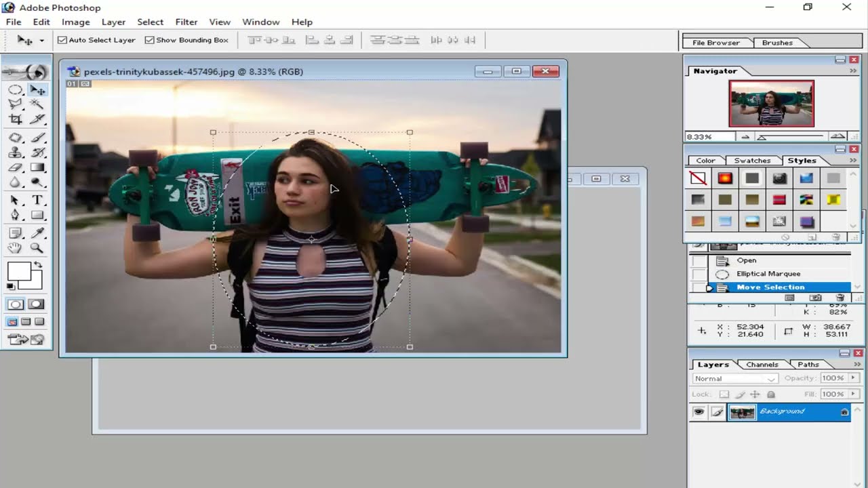Open the Opacity slider arrow

[854, 378]
